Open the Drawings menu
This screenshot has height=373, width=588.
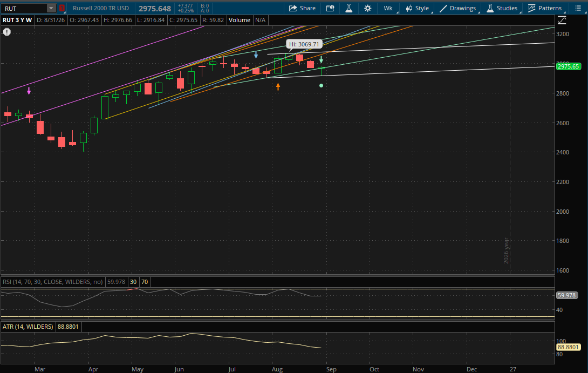[457, 8]
